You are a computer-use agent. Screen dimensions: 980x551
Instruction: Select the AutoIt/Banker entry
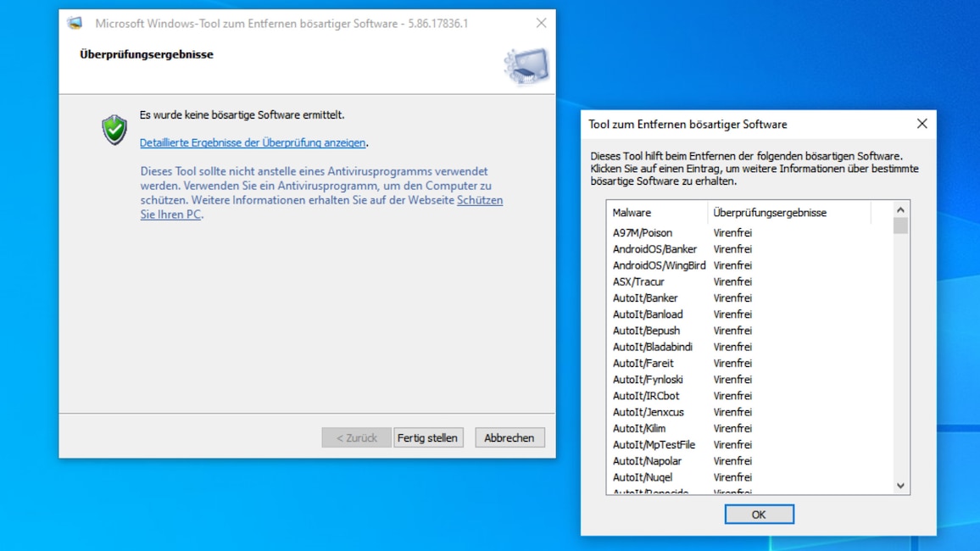point(645,298)
